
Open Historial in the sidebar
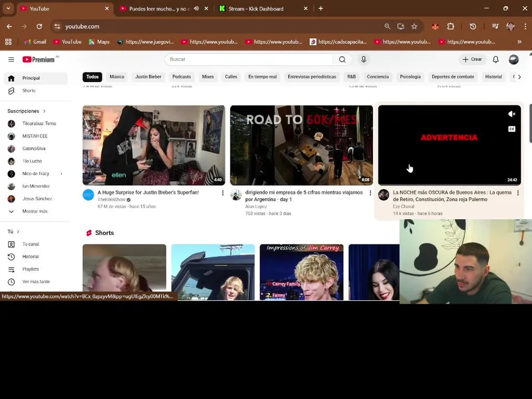[35, 257]
